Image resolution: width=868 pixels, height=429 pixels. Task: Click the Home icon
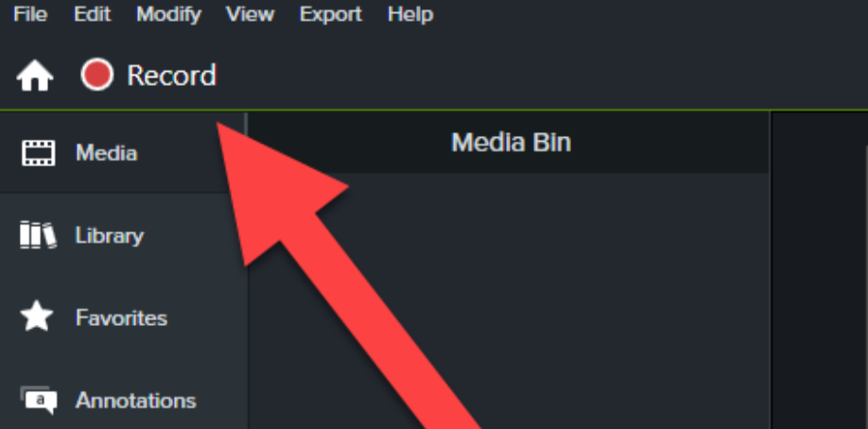tap(35, 76)
